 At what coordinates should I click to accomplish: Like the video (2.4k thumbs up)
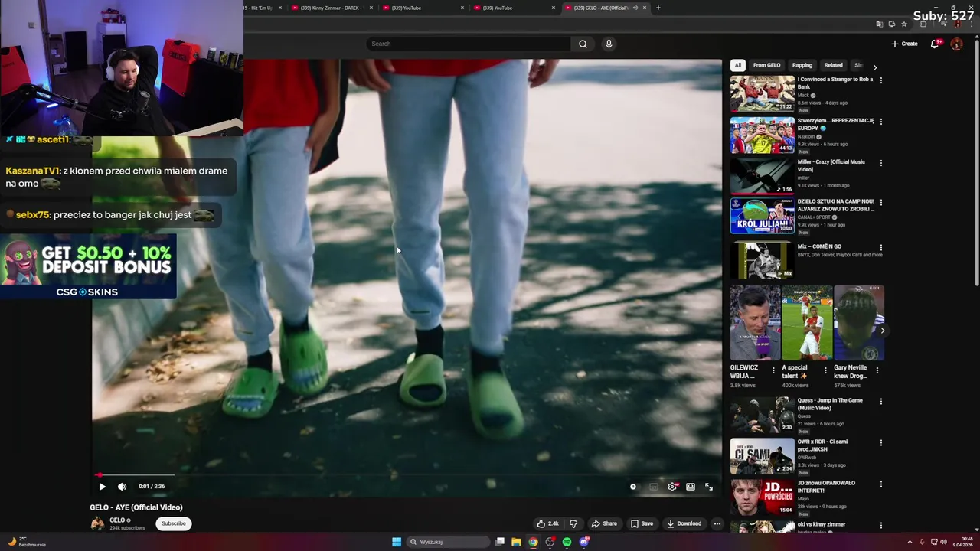tap(547, 523)
